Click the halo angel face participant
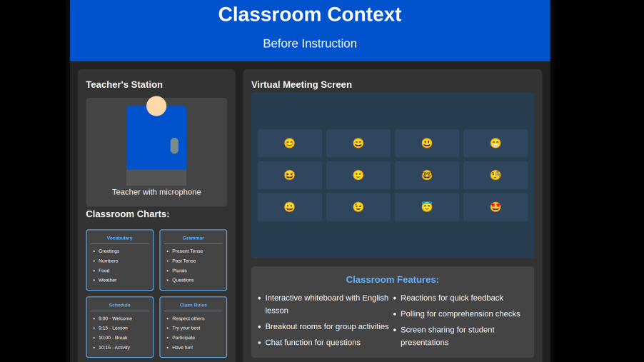Image resolution: width=644 pixels, height=362 pixels. point(427,207)
